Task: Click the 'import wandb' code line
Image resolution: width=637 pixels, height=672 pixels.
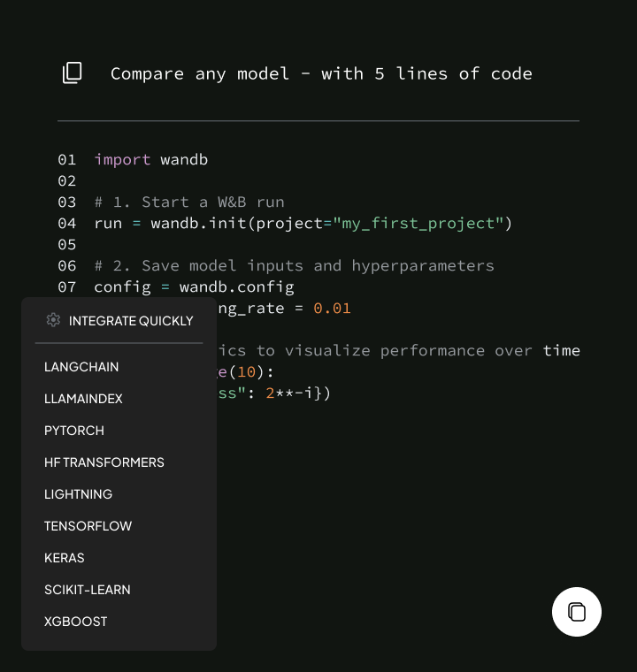Action: coord(151,160)
